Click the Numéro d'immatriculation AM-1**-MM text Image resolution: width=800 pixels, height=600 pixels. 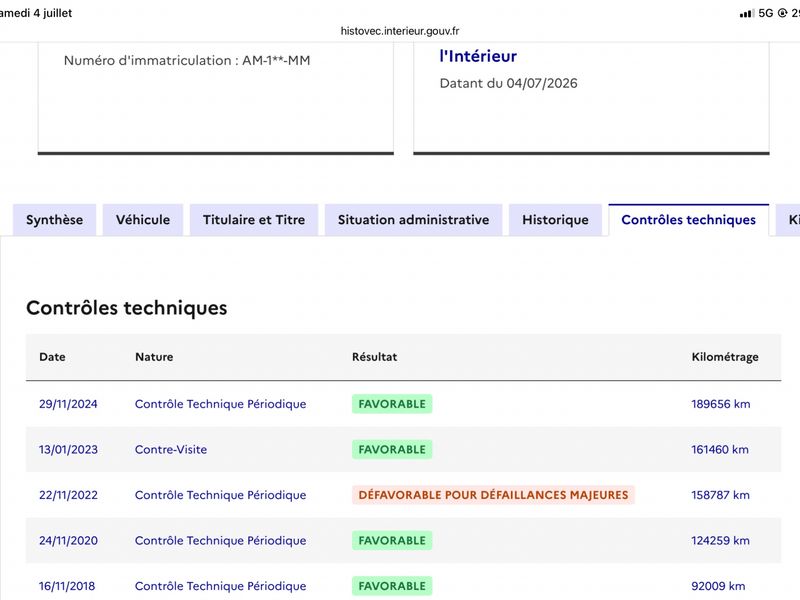[x=187, y=61]
